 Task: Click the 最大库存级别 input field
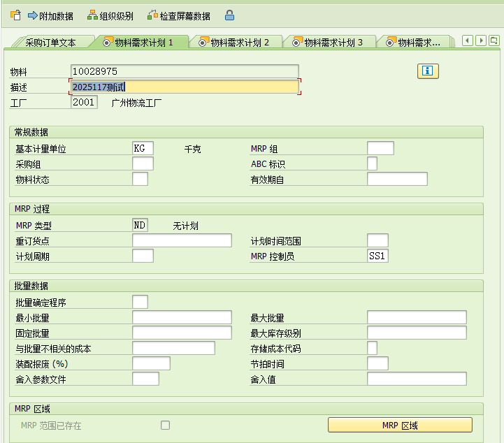click(416, 333)
